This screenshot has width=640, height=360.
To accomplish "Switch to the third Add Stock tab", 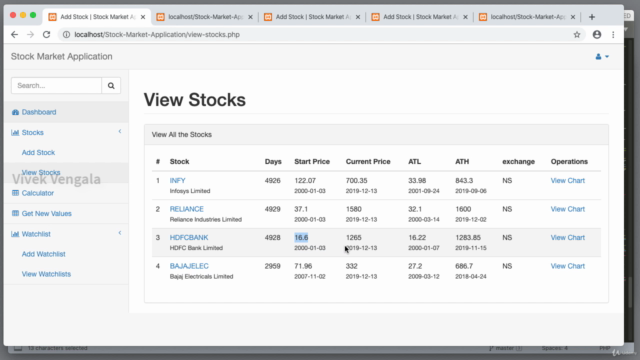I will (x=313, y=17).
